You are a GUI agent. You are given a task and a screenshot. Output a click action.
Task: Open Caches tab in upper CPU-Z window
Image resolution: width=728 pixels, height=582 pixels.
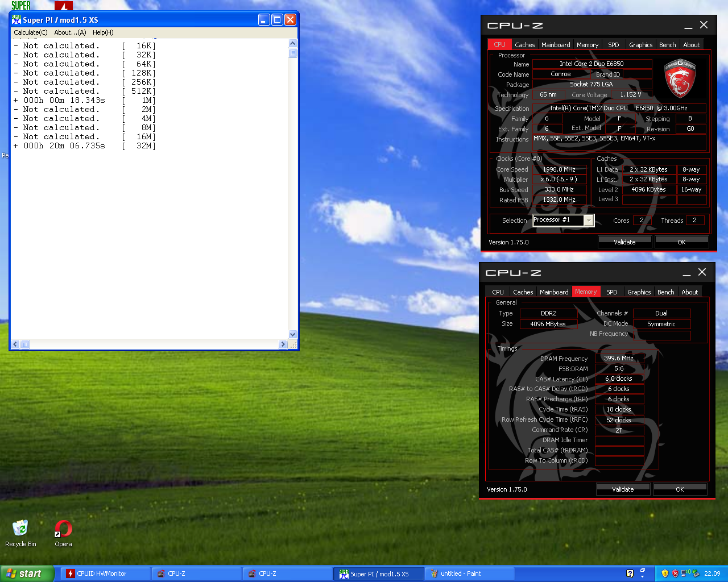pos(524,45)
